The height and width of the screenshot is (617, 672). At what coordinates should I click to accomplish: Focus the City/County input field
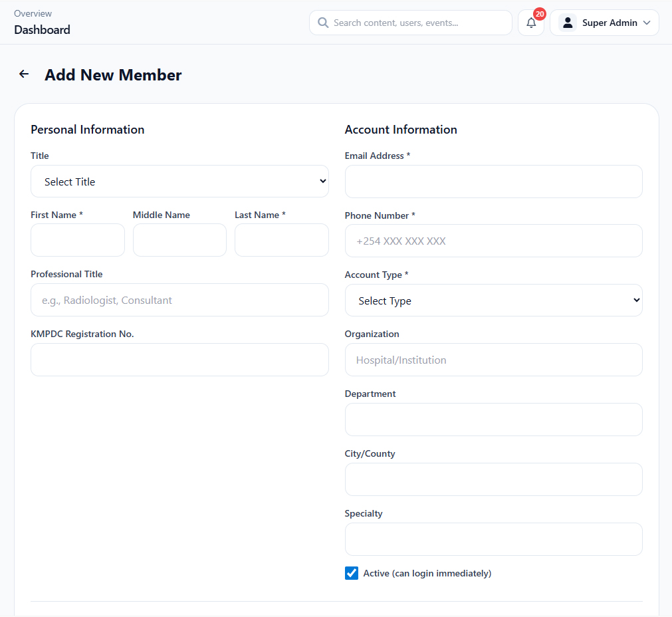(x=493, y=479)
